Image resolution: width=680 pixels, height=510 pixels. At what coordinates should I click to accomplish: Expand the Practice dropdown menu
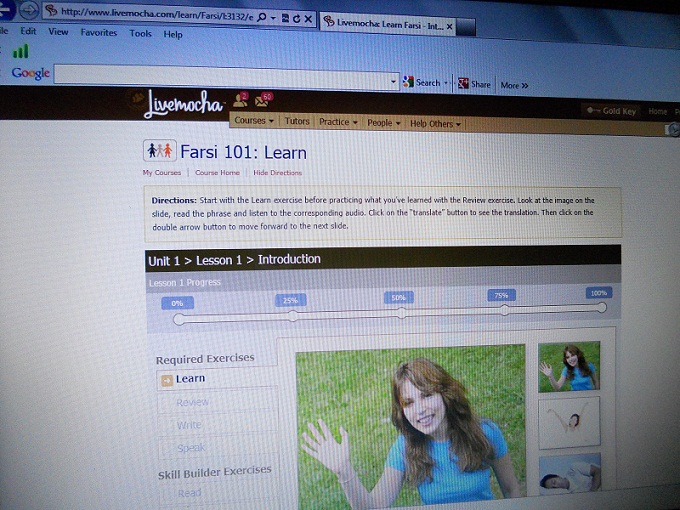(x=338, y=122)
